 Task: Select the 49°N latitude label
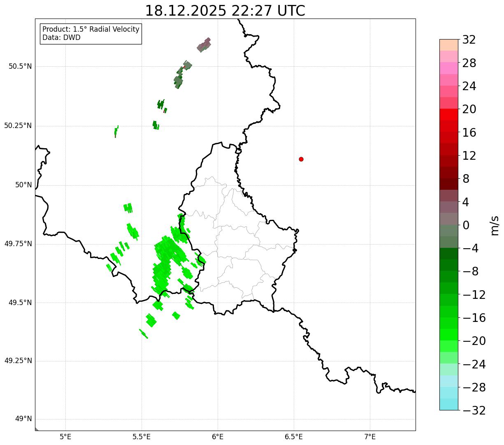click(23, 419)
